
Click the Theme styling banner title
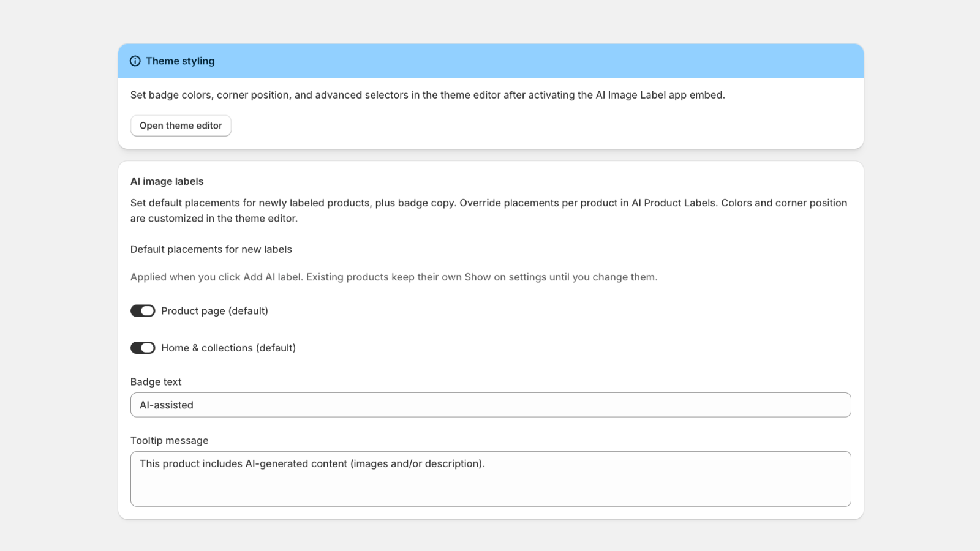coord(180,61)
